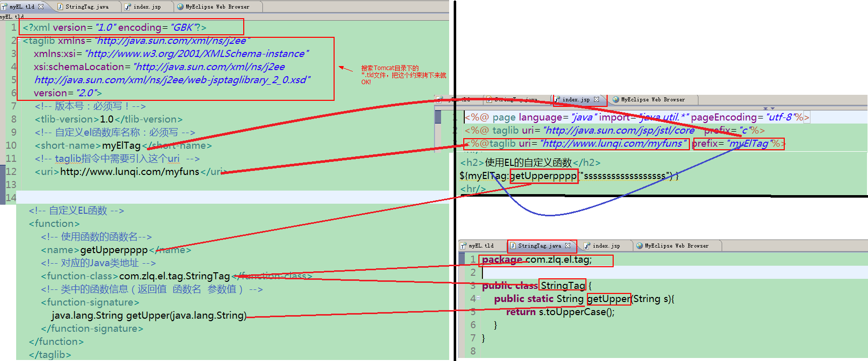The height and width of the screenshot is (361, 868).
Task: Click the comment '版本号：必须写！'
Action: tap(90, 106)
